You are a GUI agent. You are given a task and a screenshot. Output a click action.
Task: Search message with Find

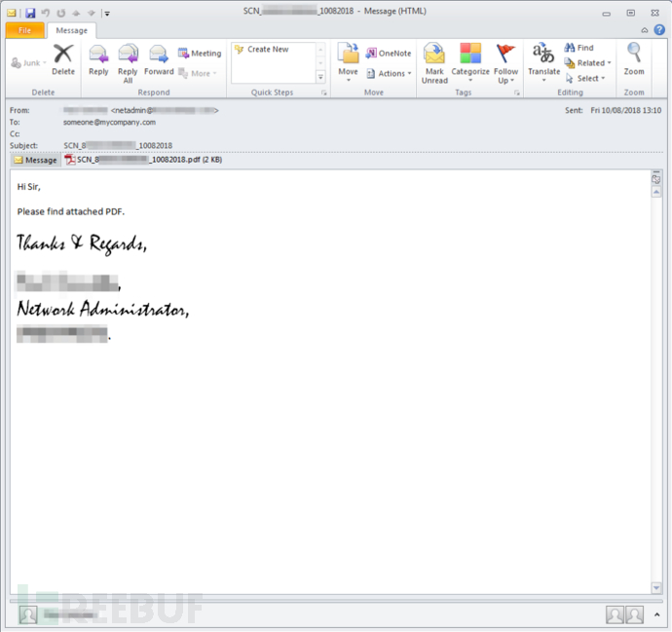(579, 48)
